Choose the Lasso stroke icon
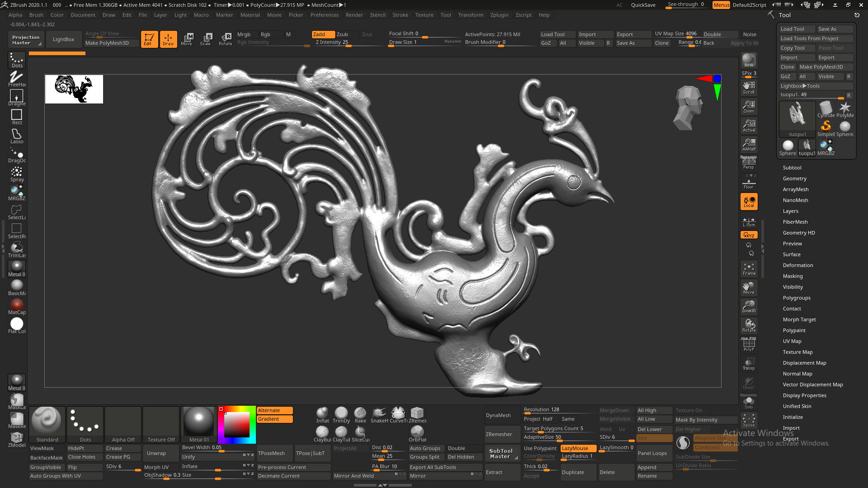This screenshot has width=868, height=488. tap(17, 136)
